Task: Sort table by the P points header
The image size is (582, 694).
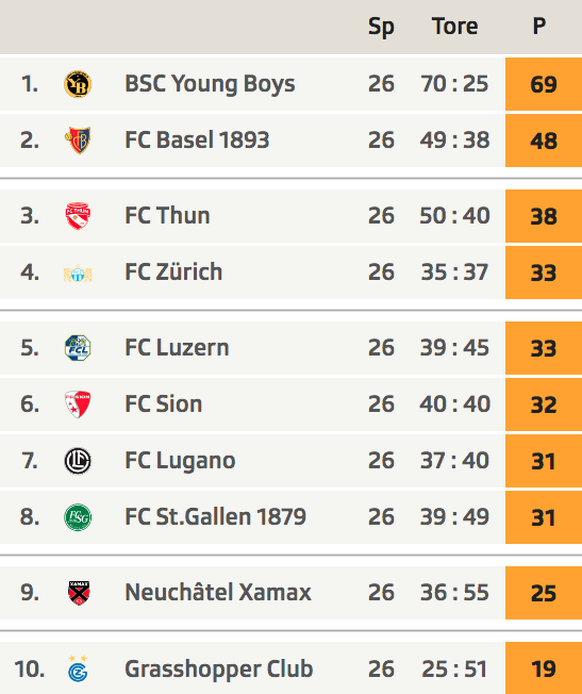Action: 539,26
